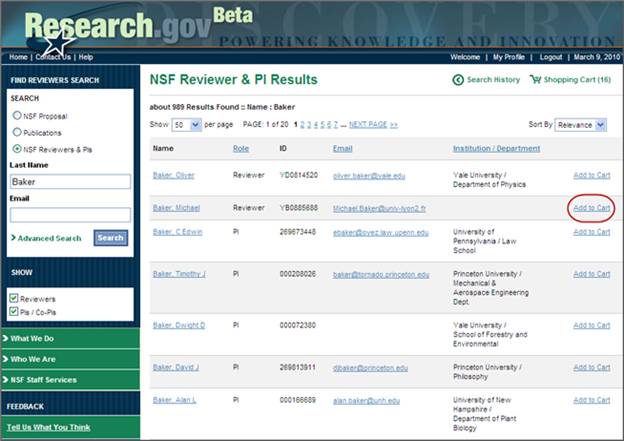
Task: Select the Publications search option
Action: pos(16,132)
